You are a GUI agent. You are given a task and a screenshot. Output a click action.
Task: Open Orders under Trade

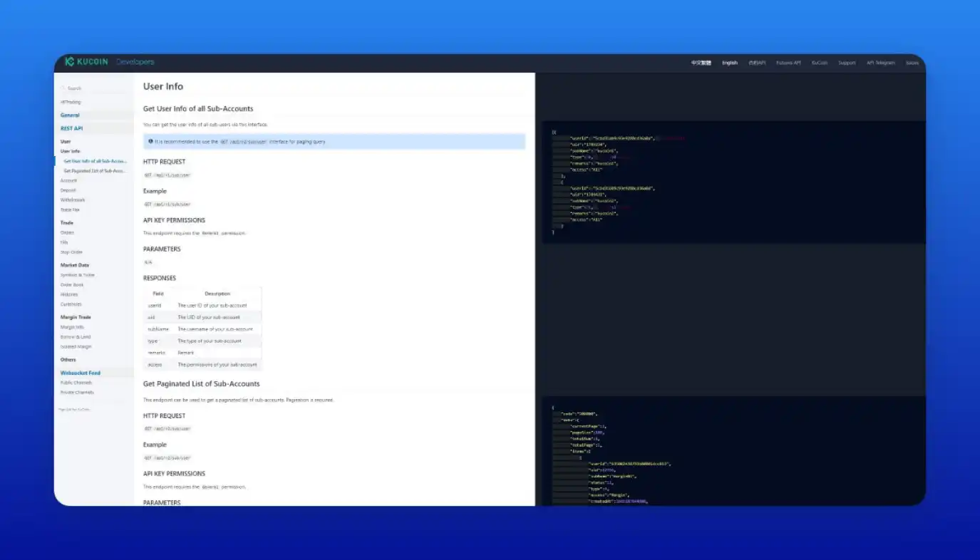(67, 232)
